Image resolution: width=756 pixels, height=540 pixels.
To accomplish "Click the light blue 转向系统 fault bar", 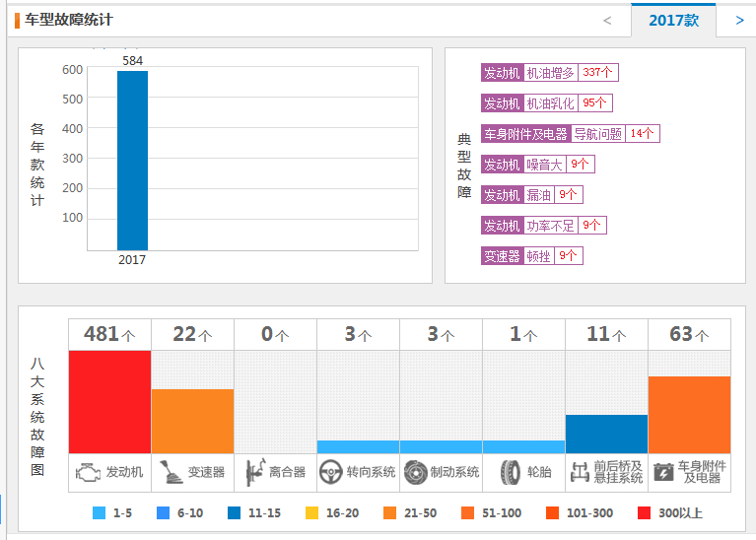I will click(358, 447).
